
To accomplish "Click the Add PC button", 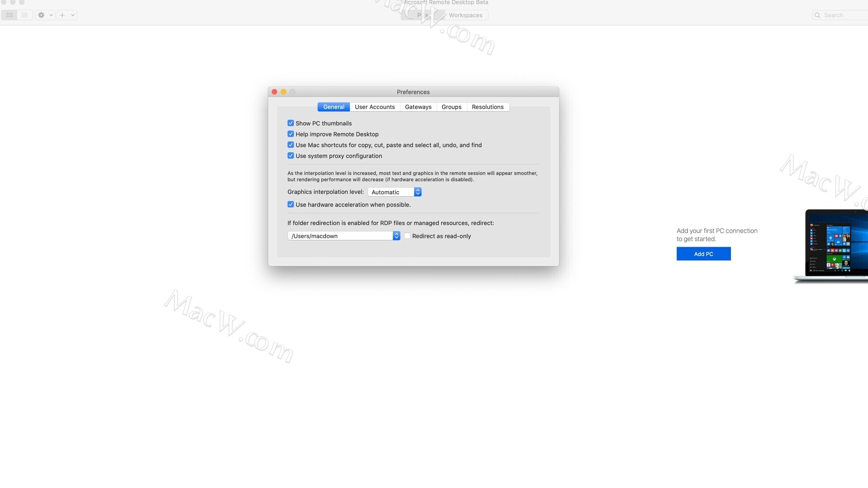I will [x=703, y=253].
